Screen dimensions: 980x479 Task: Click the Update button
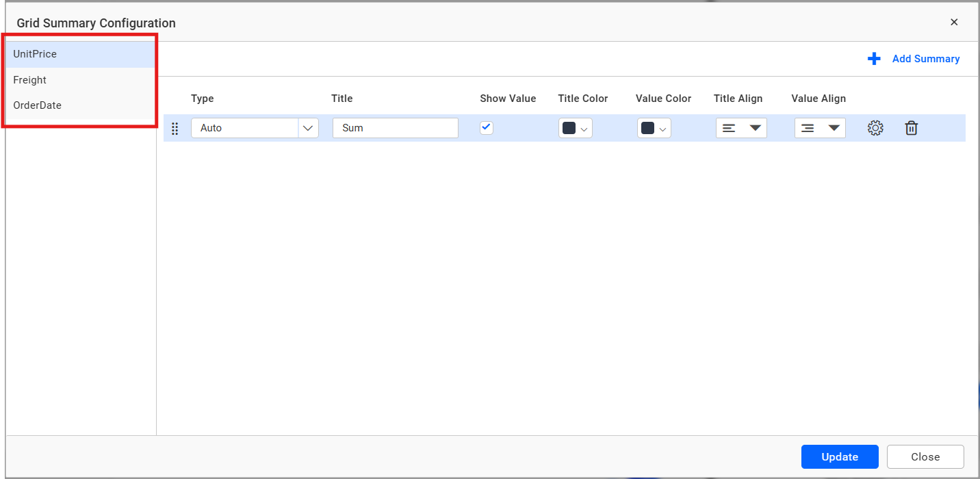(x=840, y=456)
